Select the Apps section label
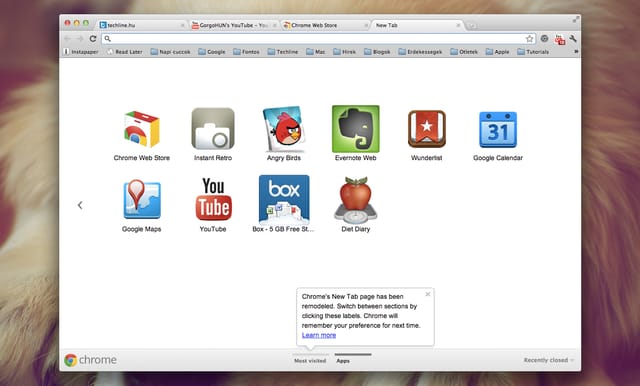Screen dimensions: 640x386 [x=343, y=361]
